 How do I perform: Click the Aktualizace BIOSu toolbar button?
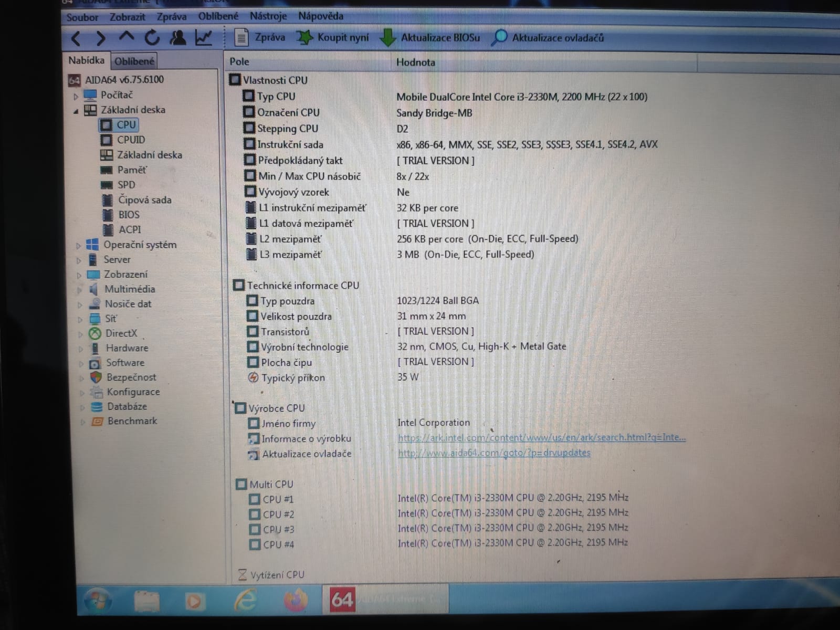[430, 38]
